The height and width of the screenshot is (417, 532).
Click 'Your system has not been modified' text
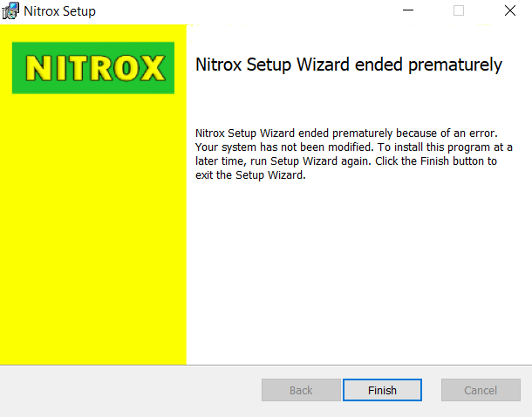tap(283, 147)
